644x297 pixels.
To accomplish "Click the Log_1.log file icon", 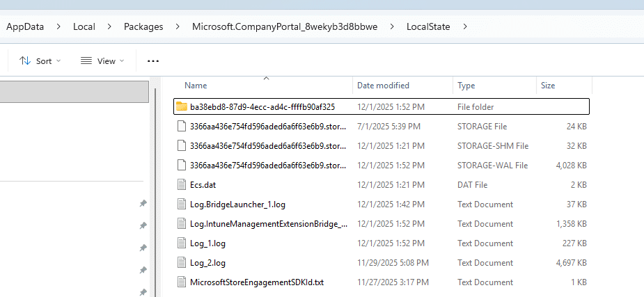I will click(182, 243).
